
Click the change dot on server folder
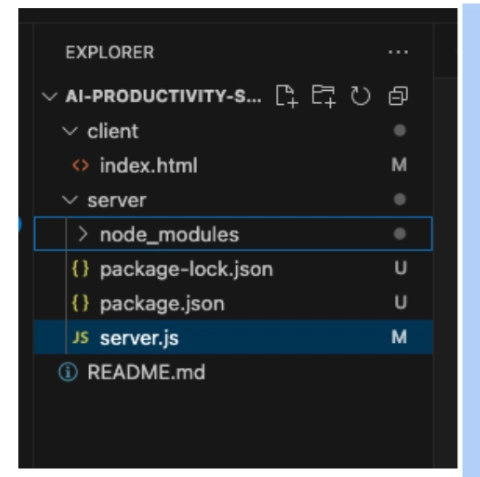click(x=400, y=199)
